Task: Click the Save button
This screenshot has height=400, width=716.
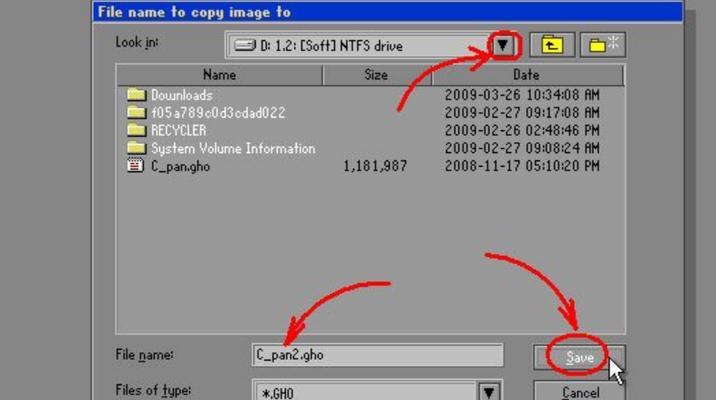Action: tap(579, 357)
